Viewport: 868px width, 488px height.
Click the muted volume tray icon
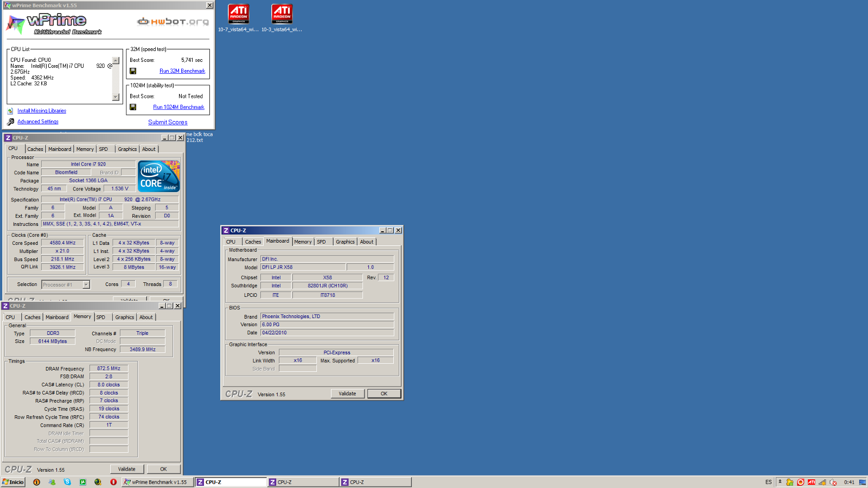coord(833,482)
